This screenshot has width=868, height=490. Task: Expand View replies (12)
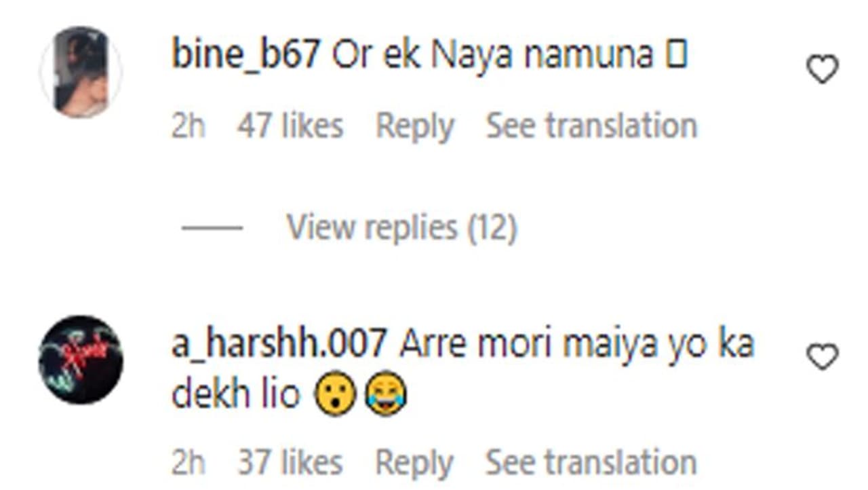(401, 227)
